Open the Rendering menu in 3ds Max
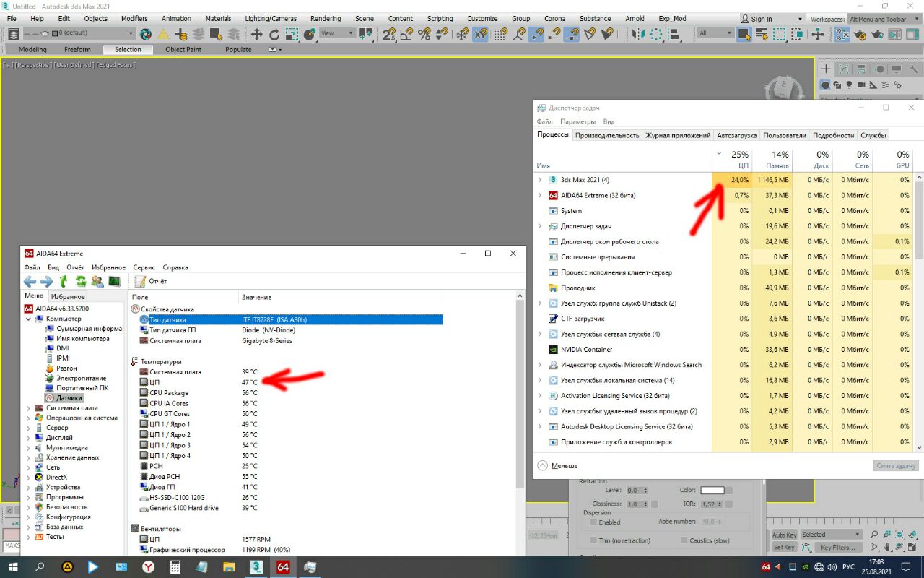 click(326, 19)
